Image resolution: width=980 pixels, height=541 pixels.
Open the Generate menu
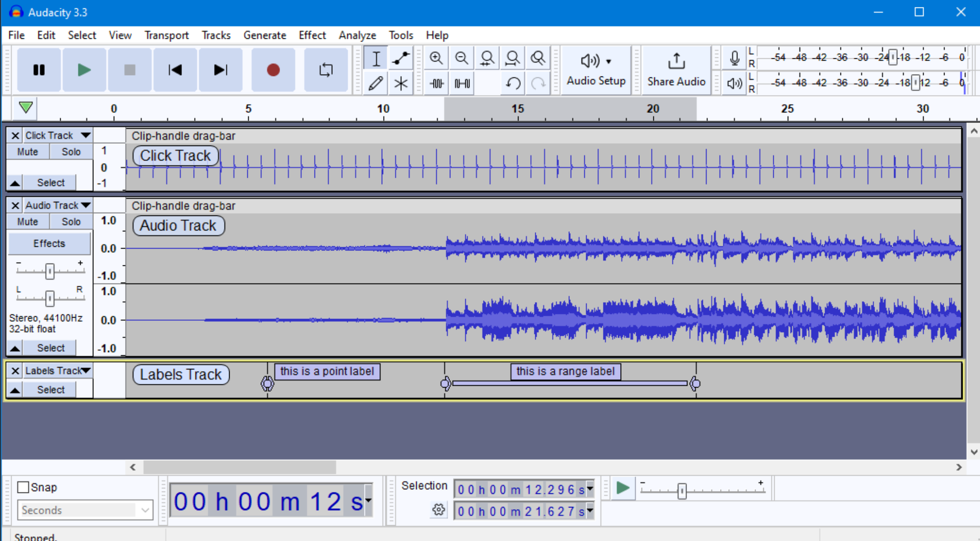265,35
